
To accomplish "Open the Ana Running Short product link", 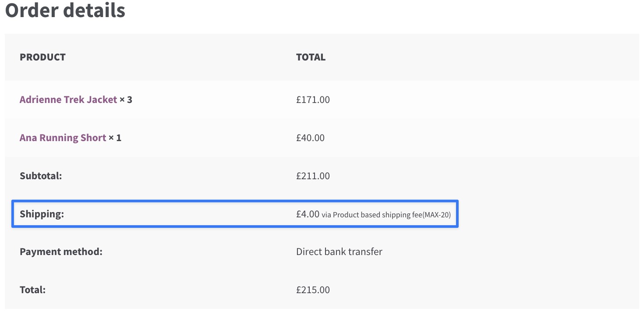I will click(63, 138).
